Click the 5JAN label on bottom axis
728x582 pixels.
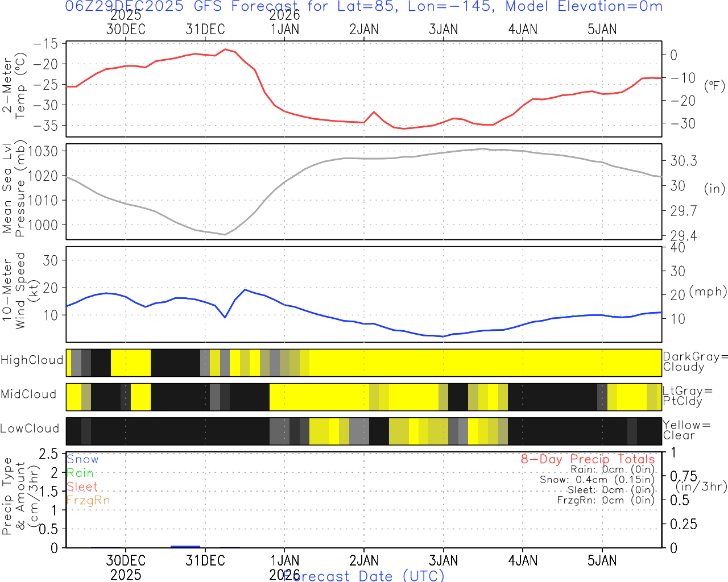[x=602, y=561]
